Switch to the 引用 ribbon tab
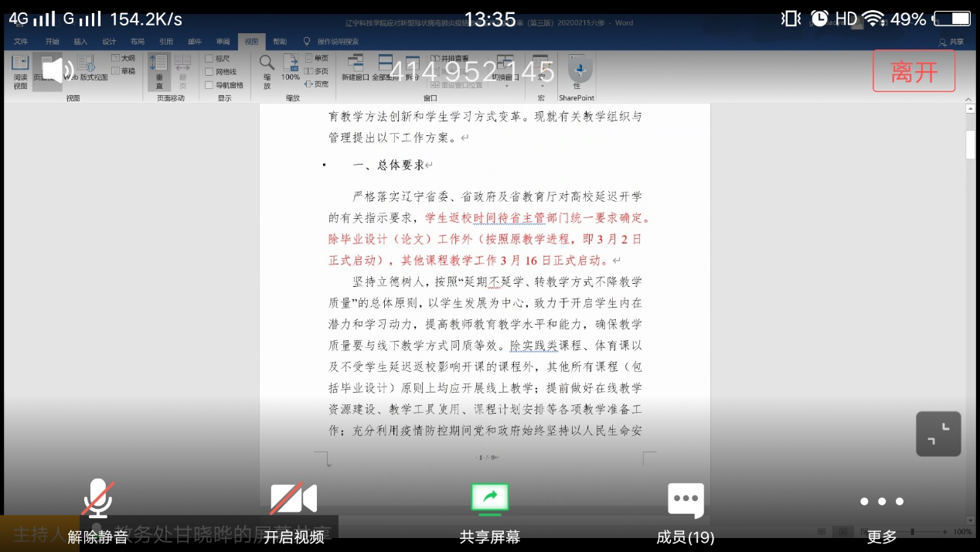 [x=166, y=42]
